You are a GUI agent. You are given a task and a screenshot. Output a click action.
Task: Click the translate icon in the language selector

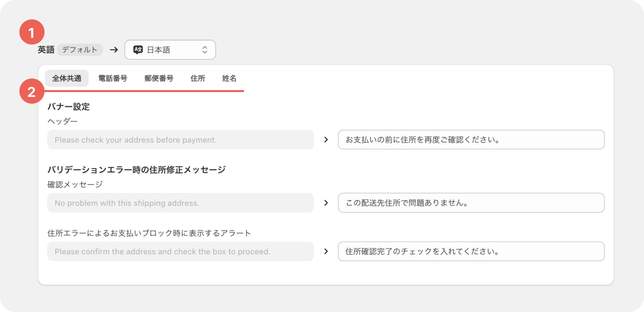(x=138, y=49)
